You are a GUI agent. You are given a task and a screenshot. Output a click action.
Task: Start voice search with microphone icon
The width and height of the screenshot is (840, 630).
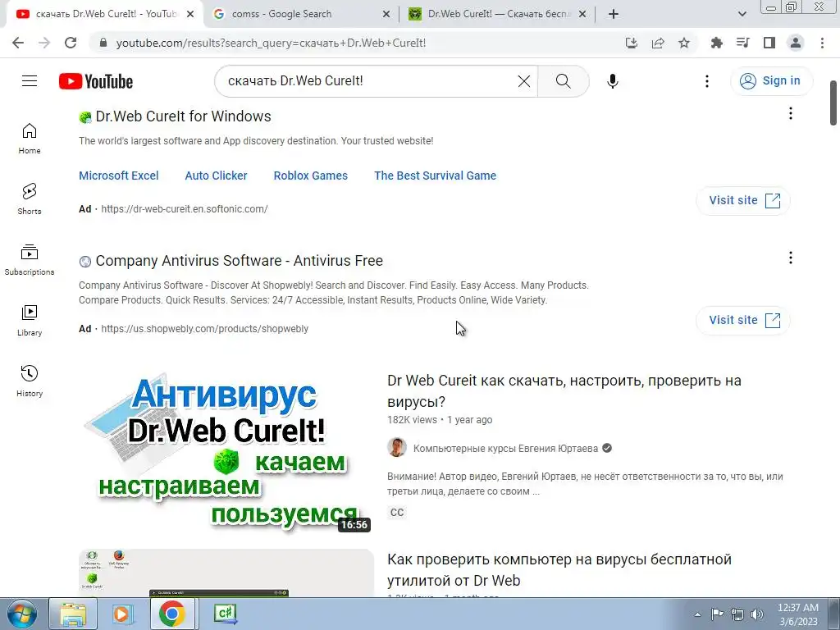612,81
